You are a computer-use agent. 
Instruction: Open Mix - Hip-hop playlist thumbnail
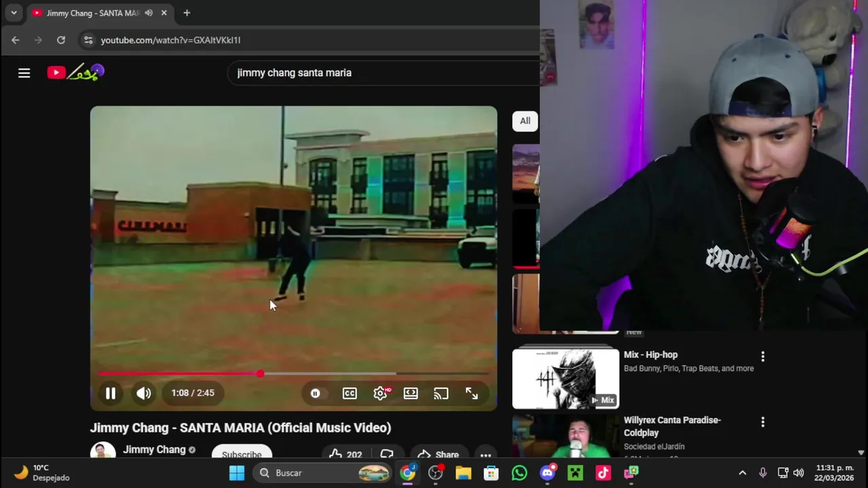click(x=566, y=379)
